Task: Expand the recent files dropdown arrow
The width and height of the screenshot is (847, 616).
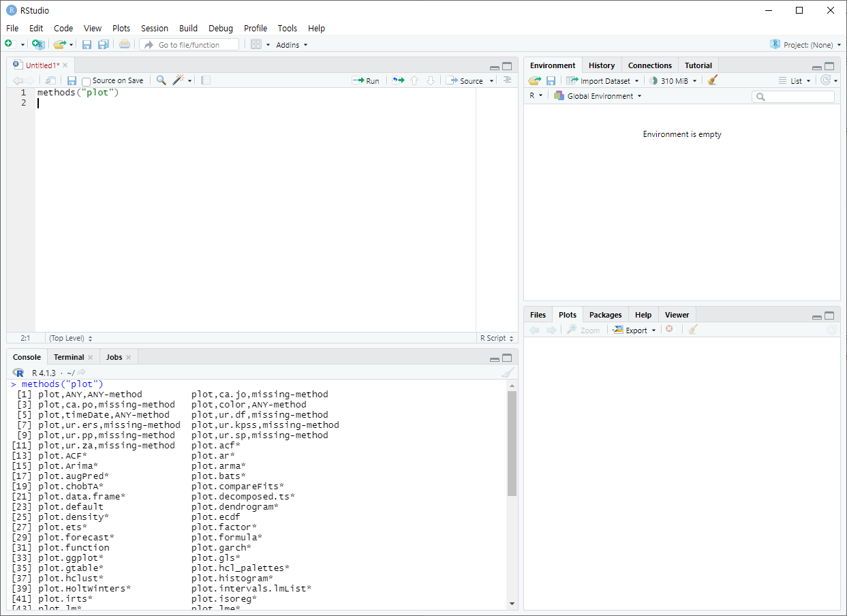Action: (x=71, y=45)
